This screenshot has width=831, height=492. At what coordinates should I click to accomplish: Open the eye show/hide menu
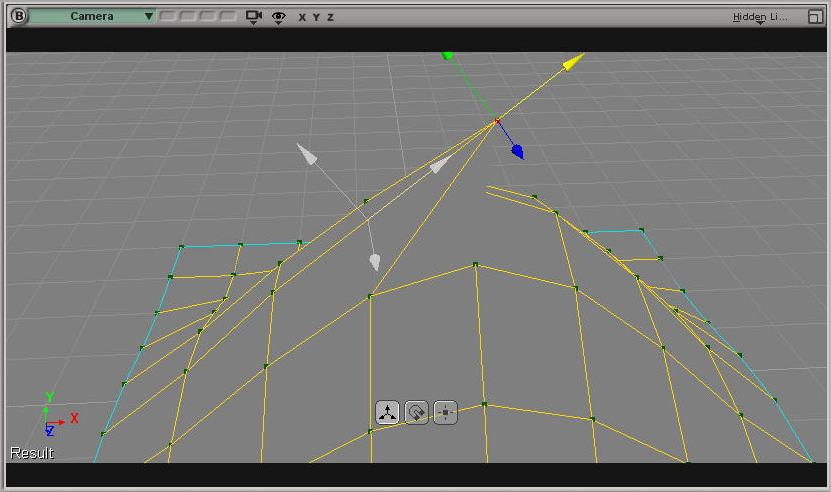click(x=278, y=17)
